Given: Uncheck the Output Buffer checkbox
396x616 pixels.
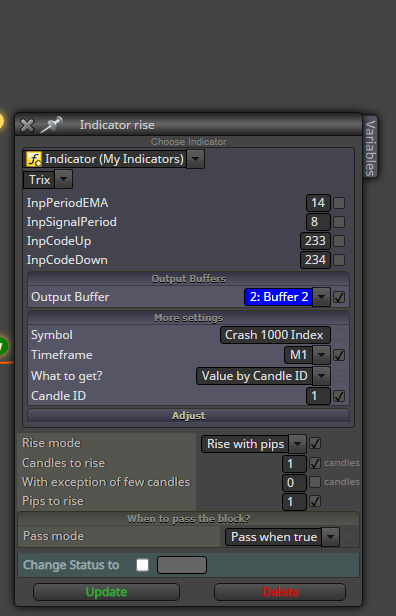Looking at the screenshot, I should pyautogui.click(x=339, y=297).
